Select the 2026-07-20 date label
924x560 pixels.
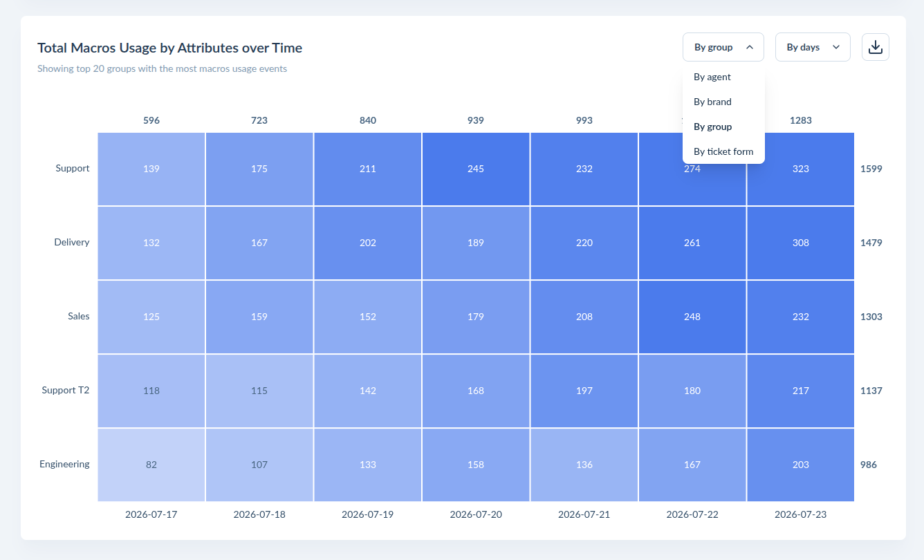tap(476, 514)
